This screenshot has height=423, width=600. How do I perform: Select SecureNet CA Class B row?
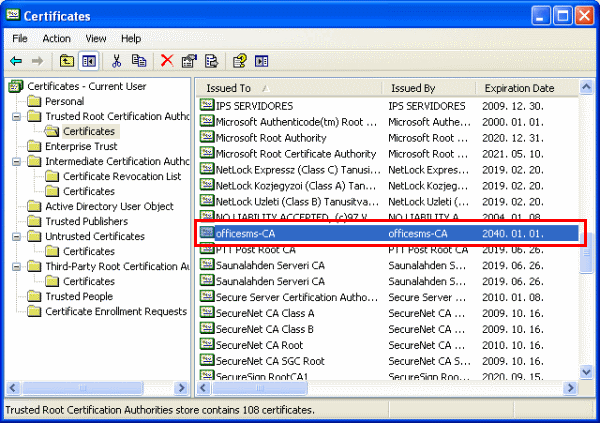(x=387, y=329)
